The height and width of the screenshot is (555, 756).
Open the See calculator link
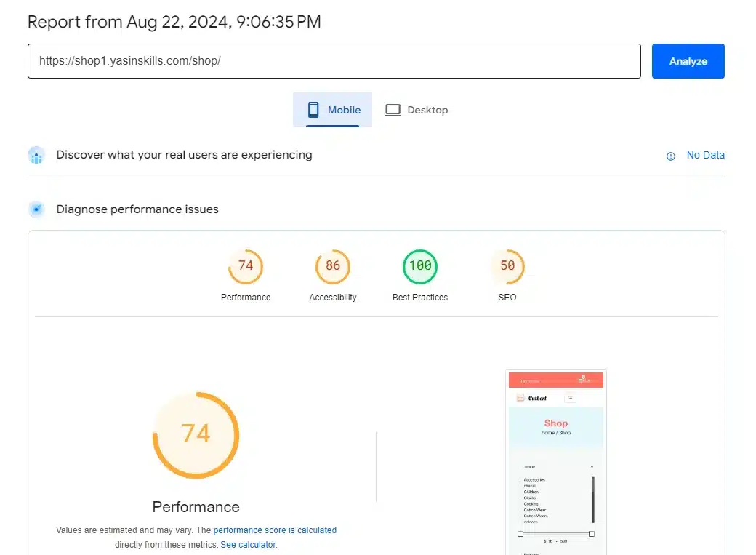[249, 544]
